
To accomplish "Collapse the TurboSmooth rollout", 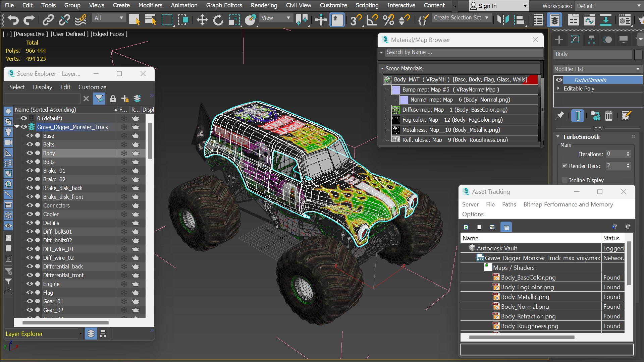I will point(558,137).
